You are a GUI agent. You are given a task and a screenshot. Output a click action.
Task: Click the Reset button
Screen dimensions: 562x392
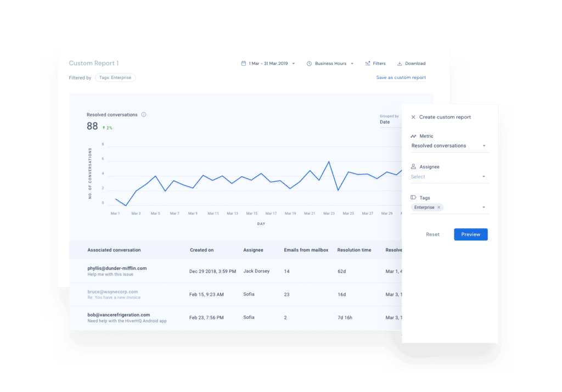pos(432,234)
